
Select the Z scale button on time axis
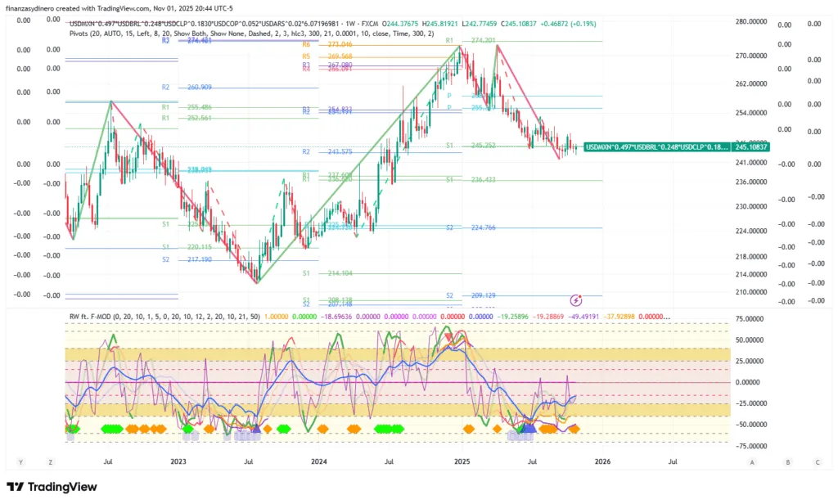(50, 462)
